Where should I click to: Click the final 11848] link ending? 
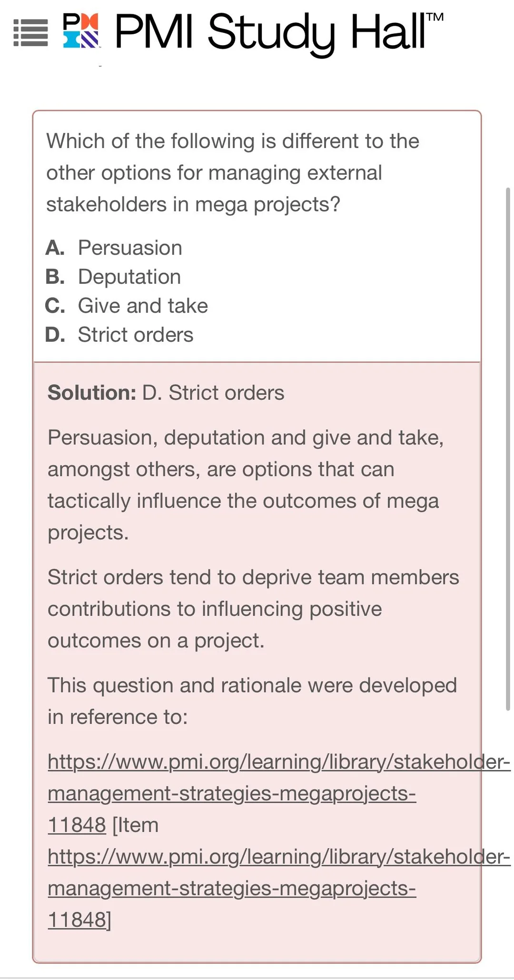coord(79,920)
